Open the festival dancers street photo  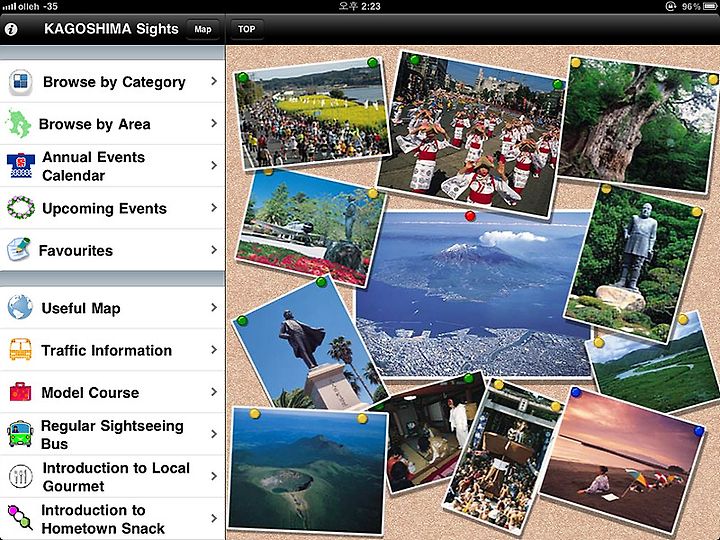pos(471,133)
